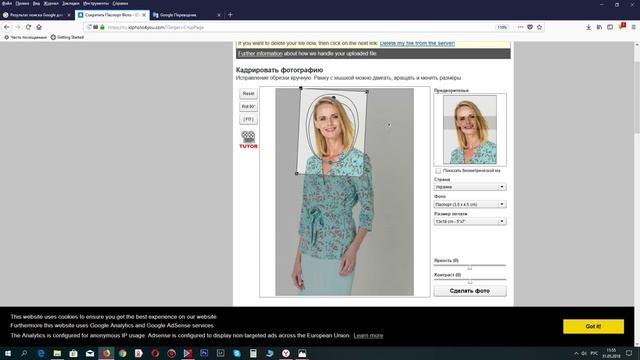This screenshot has width=640, height=360.
Task: Open the TUTOR video camera icon
Action: coord(248,140)
